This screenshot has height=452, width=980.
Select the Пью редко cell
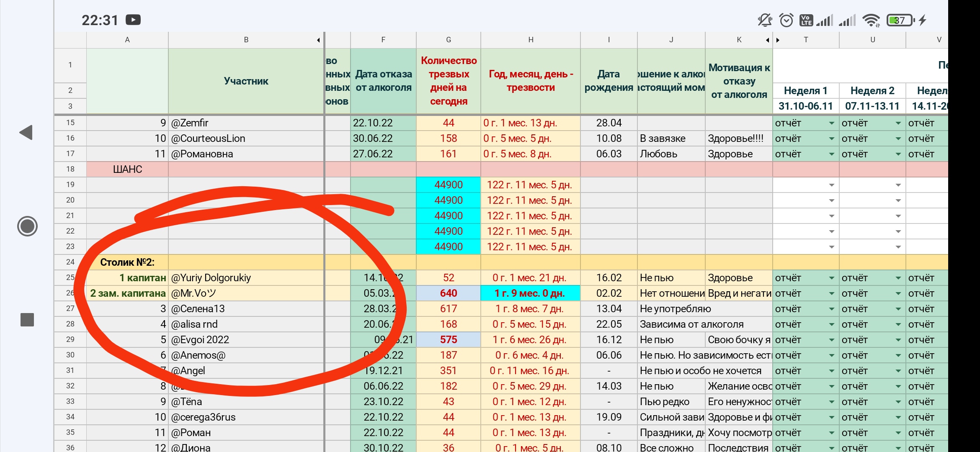pyautogui.click(x=671, y=402)
